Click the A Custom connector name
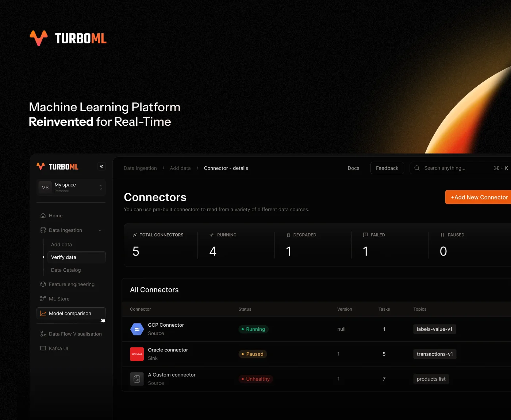 point(172,375)
